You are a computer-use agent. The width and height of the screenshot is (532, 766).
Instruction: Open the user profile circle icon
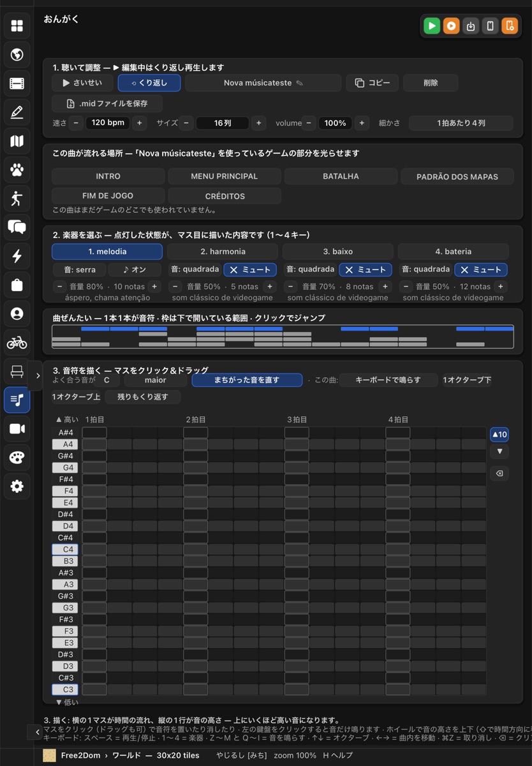tap(17, 313)
